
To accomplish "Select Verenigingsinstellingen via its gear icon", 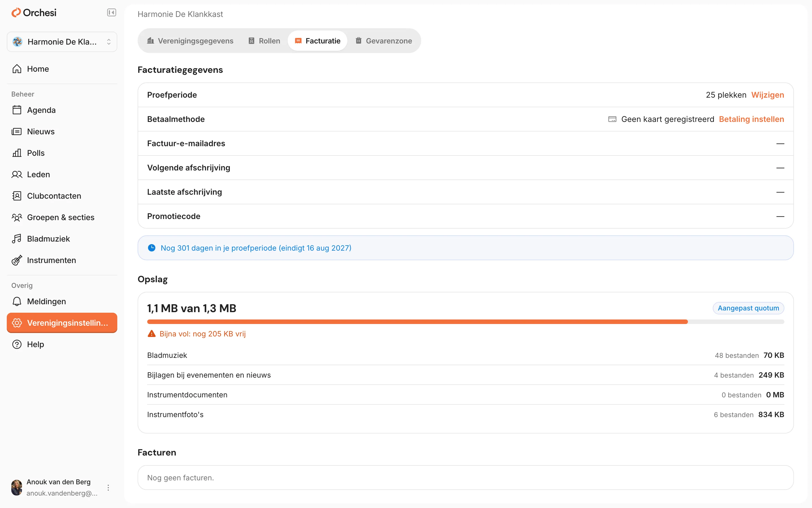I will (x=17, y=323).
